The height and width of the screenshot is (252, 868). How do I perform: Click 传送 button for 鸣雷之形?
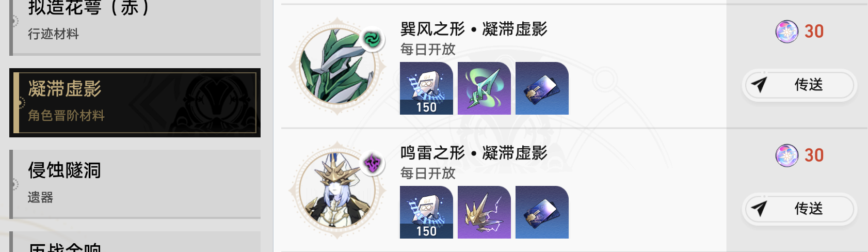click(x=799, y=209)
